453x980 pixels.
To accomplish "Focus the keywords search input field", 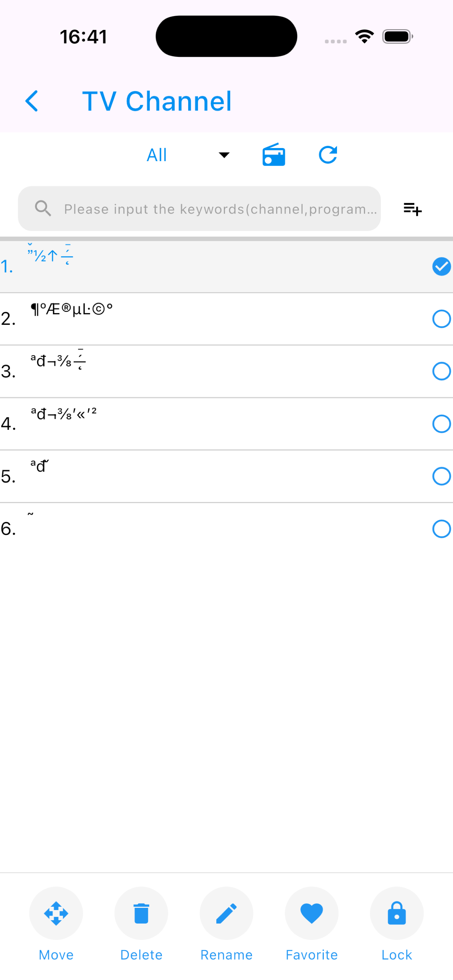I will click(200, 209).
